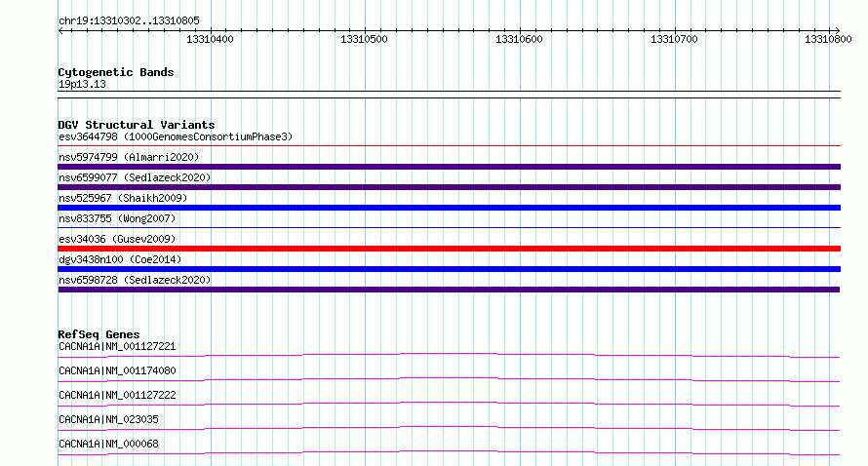Screen dimensions: 868x466
Task: Open variant nsv6599077 (Sedlazeck2020) label
Action: click(135, 177)
